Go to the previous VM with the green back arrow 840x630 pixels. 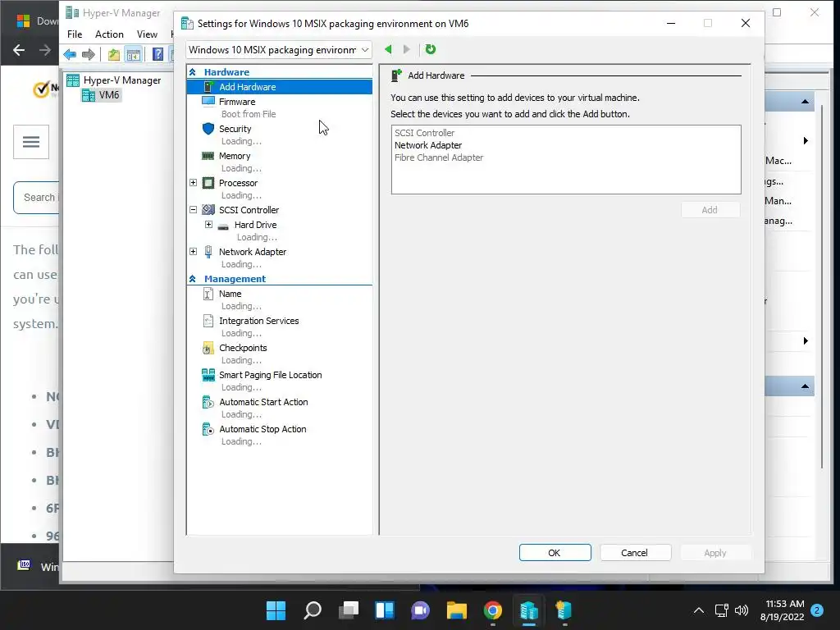pos(388,49)
